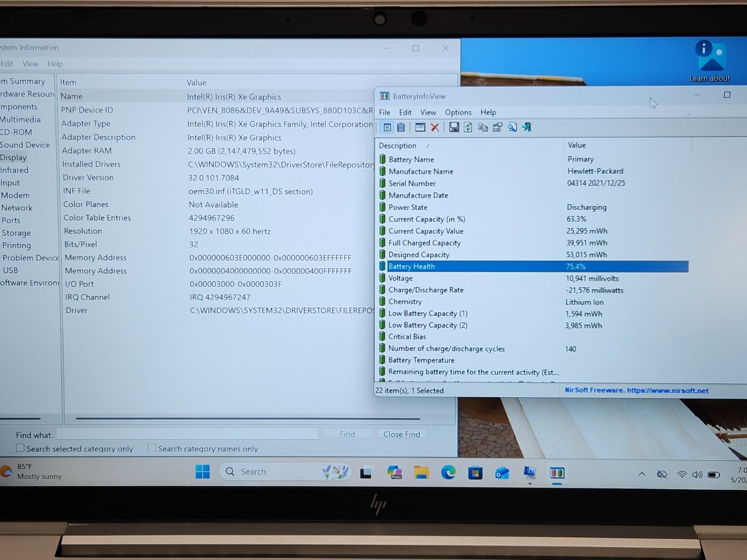This screenshot has height=560, width=747.
Task: Select the PNP Device ID row
Action: pos(217,111)
